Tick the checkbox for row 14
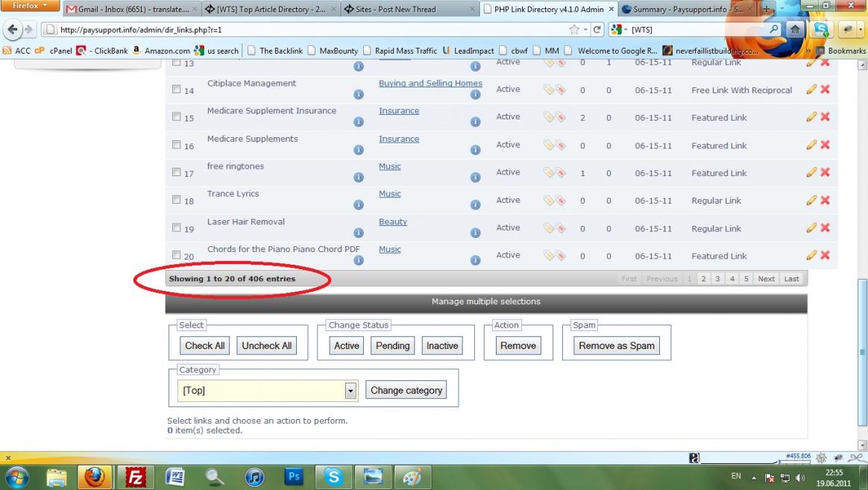 point(176,89)
